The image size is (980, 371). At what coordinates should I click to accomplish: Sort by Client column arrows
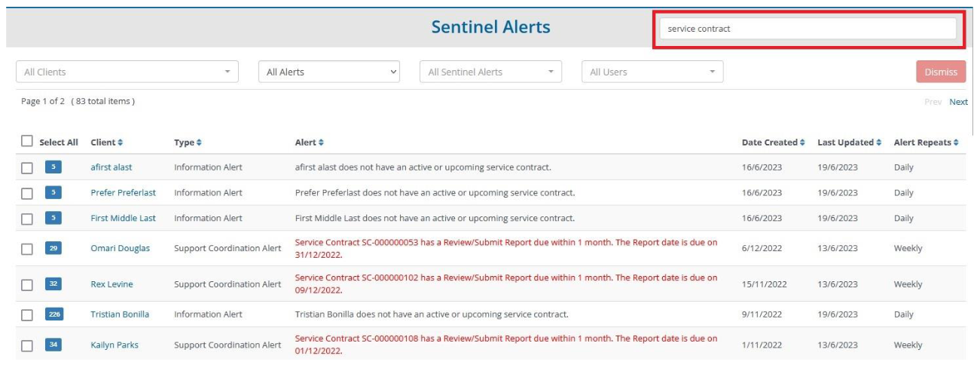120,143
